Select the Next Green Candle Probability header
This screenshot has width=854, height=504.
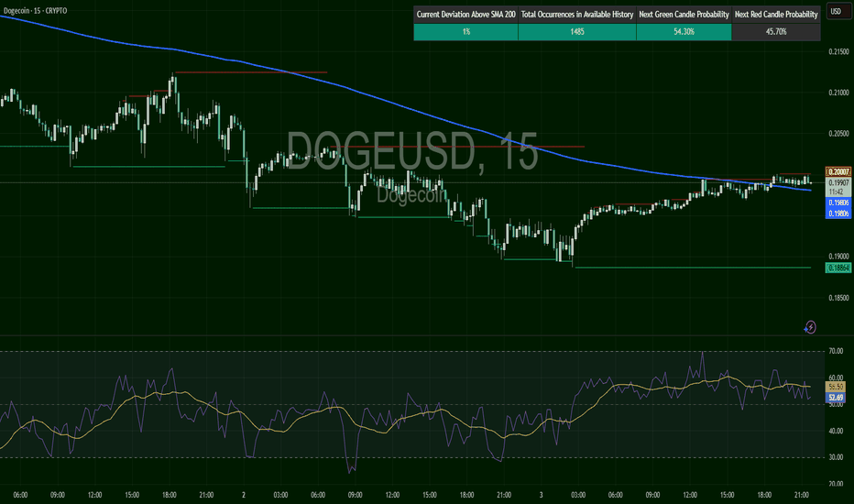coord(684,15)
